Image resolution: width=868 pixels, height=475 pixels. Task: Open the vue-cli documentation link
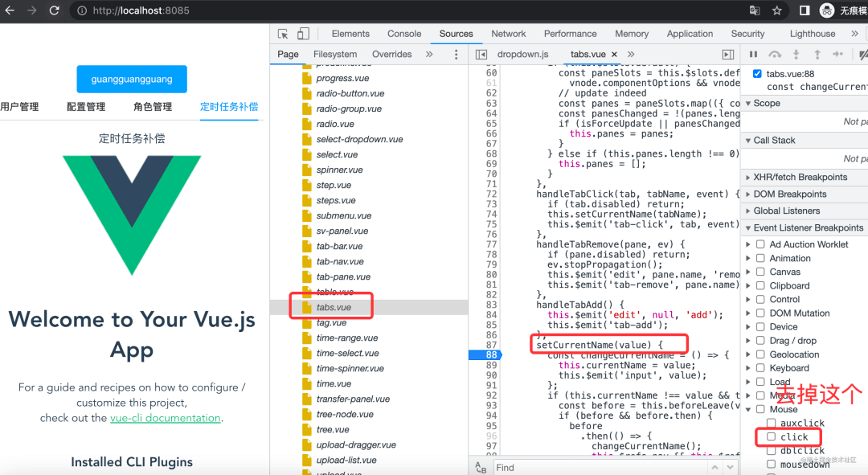tap(165, 418)
